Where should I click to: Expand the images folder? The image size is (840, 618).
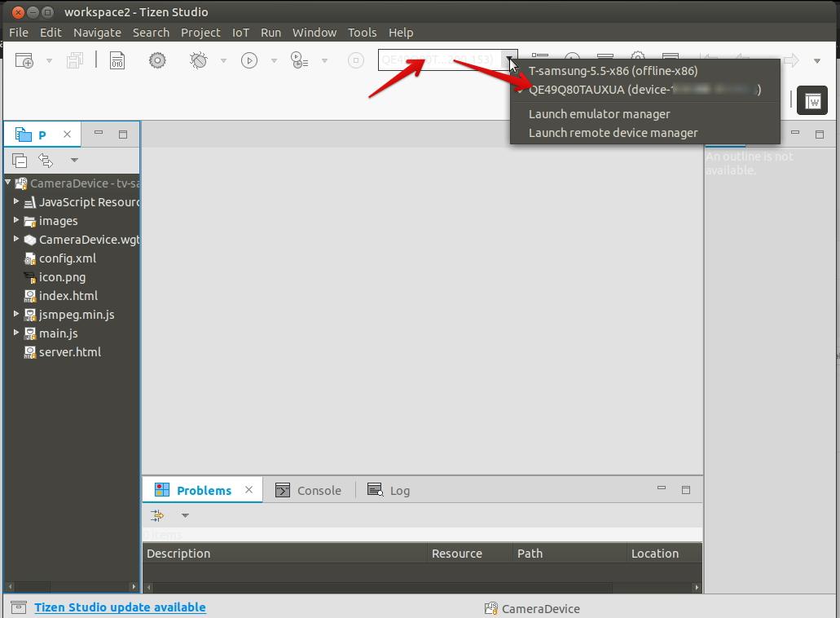[x=16, y=220]
